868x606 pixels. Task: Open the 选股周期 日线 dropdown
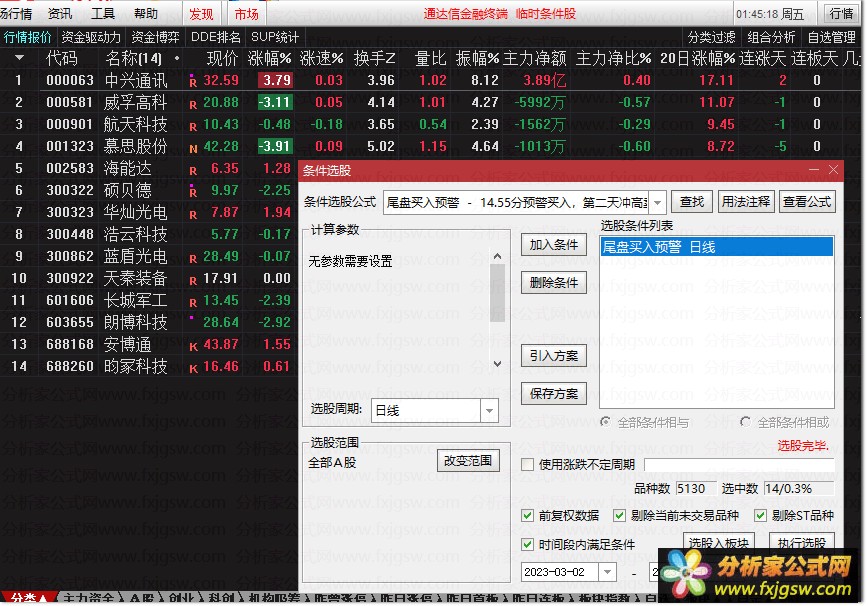tap(489, 411)
